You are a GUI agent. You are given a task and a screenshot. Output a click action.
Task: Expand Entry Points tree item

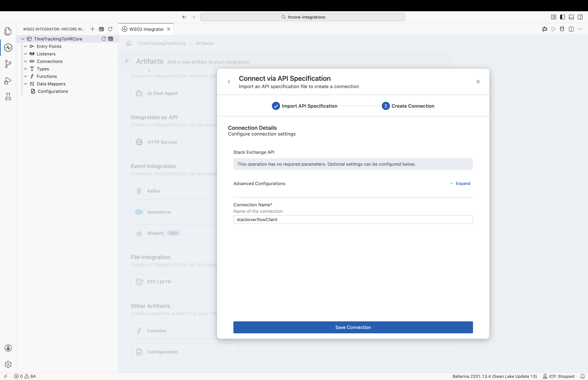[x=25, y=46]
